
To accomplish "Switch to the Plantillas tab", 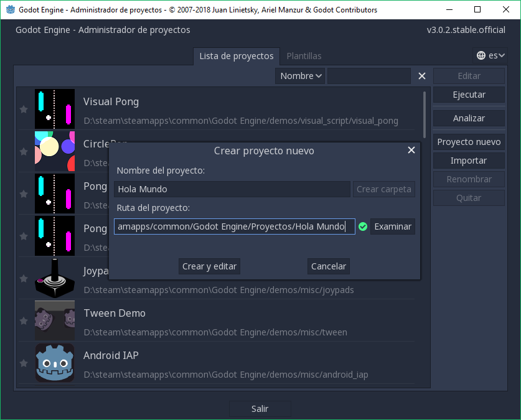I will [x=304, y=56].
